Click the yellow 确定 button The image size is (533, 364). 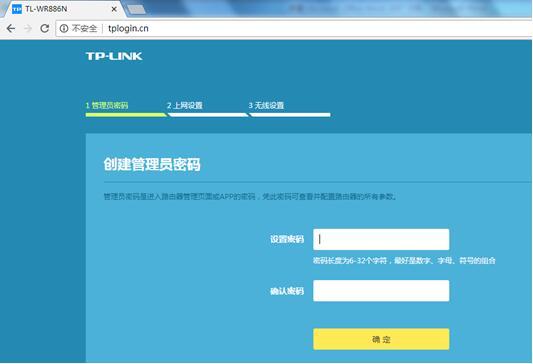pyautogui.click(x=381, y=339)
